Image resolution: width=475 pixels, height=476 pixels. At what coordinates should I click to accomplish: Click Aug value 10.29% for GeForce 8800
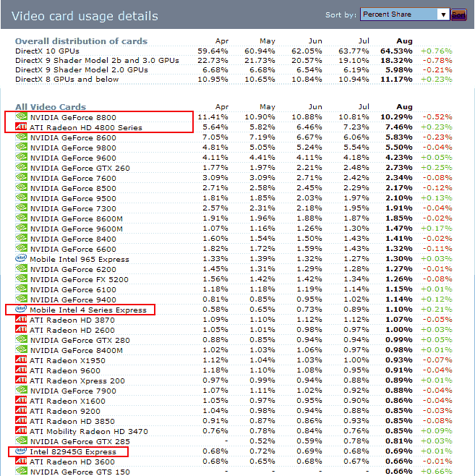tap(396, 117)
